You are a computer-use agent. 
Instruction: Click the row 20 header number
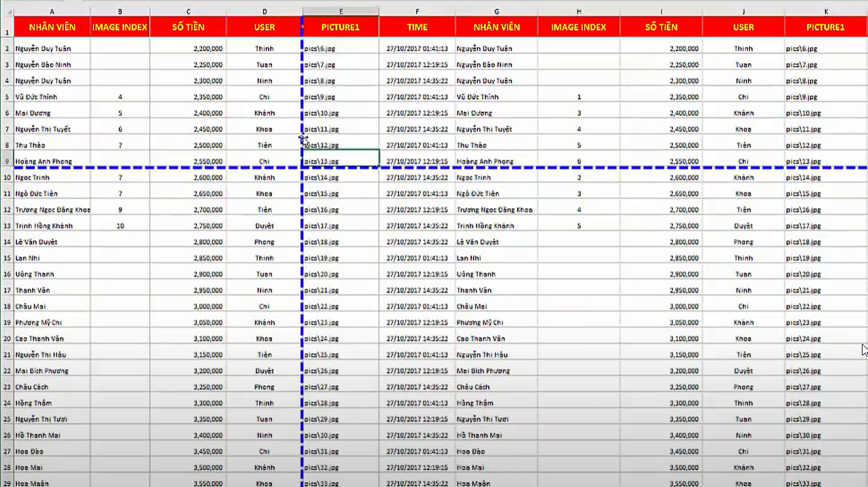6,339
